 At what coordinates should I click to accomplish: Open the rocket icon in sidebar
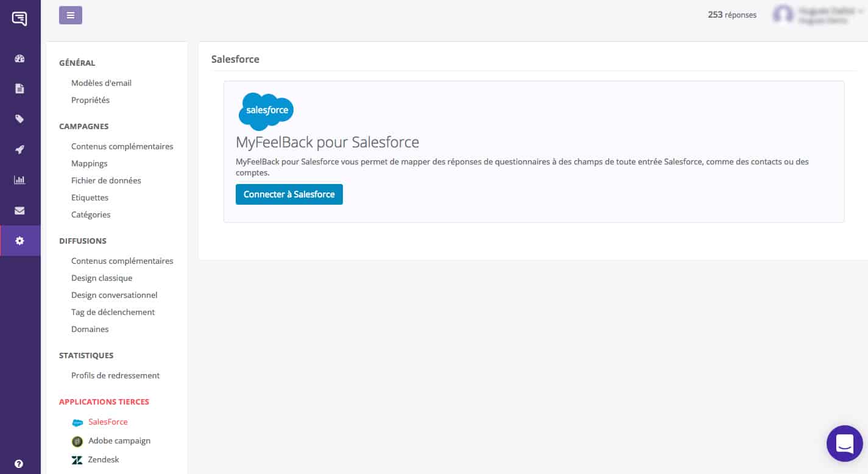pyautogui.click(x=19, y=150)
